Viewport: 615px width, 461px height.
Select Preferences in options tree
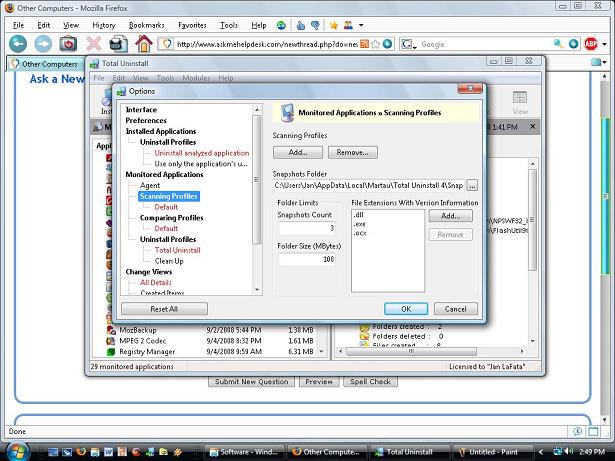tap(146, 120)
